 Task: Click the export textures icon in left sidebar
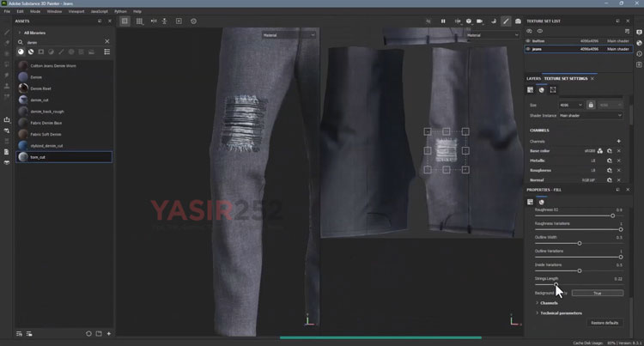click(x=7, y=119)
